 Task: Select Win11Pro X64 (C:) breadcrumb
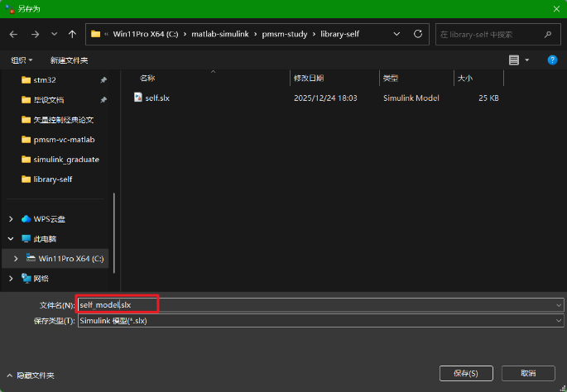coord(146,35)
